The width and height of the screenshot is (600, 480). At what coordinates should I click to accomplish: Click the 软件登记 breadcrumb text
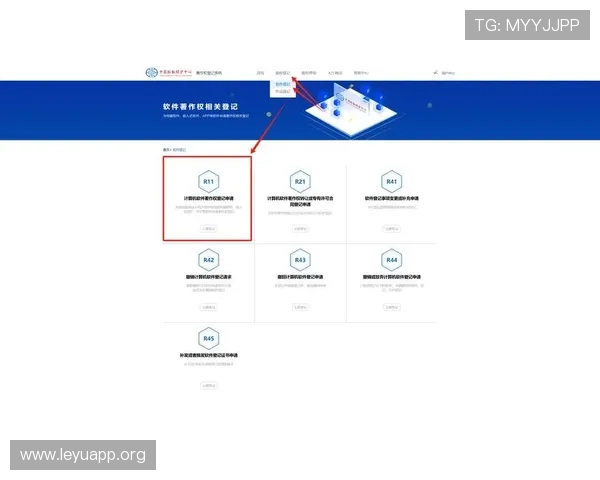179,150
